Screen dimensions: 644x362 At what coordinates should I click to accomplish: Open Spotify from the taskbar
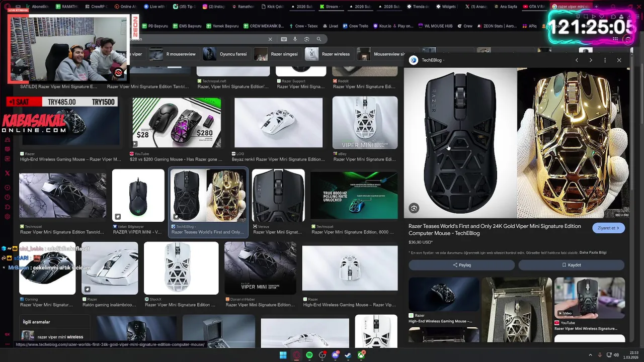pyautogui.click(x=309, y=355)
